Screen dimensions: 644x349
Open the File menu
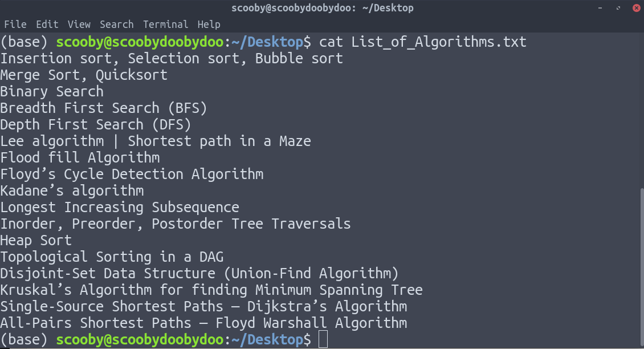pos(15,25)
